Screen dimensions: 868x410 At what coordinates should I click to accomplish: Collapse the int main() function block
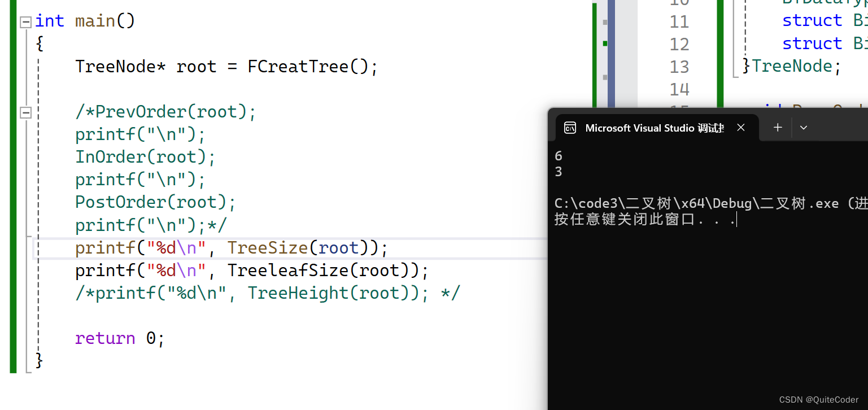tap(25, 22)
